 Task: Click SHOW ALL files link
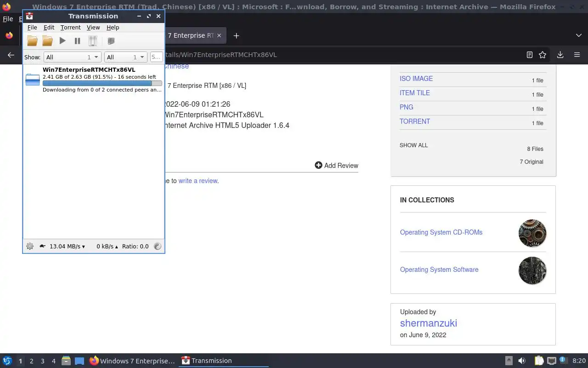point(413,145)
